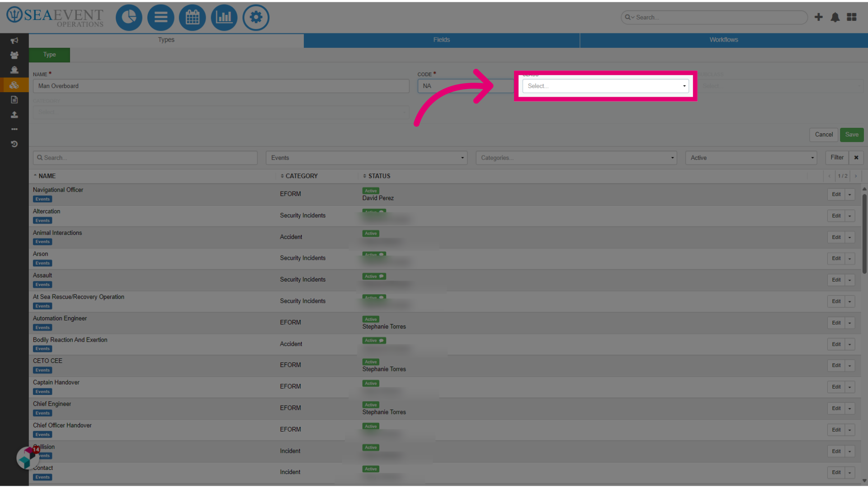This screenshot has width=868, height=488.
Task: Click the Cancel button
Action: [x=824, y=135]
